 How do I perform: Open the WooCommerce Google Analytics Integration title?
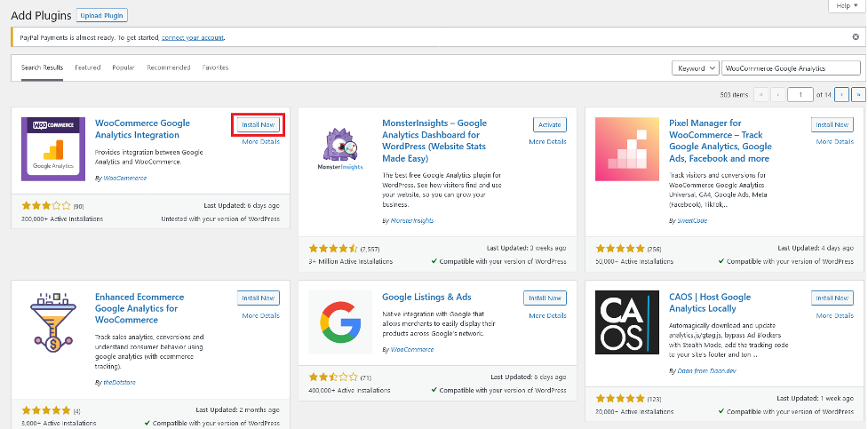click(x=142, y=129)
